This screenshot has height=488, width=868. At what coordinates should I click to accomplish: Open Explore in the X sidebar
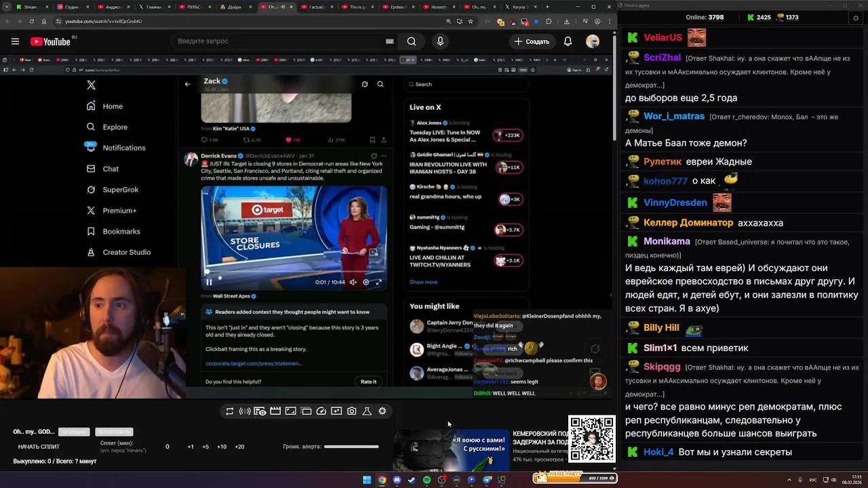pyautogui.click(x=107, y=127)
